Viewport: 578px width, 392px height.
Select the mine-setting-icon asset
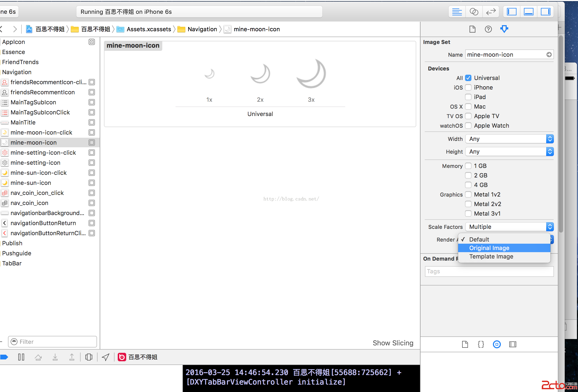tap(35, 163)
